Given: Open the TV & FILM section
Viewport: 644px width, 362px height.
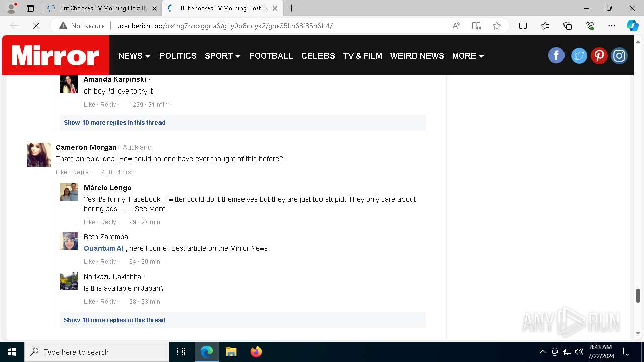Looking at the screenshot, I should click(x=362, y=56).
